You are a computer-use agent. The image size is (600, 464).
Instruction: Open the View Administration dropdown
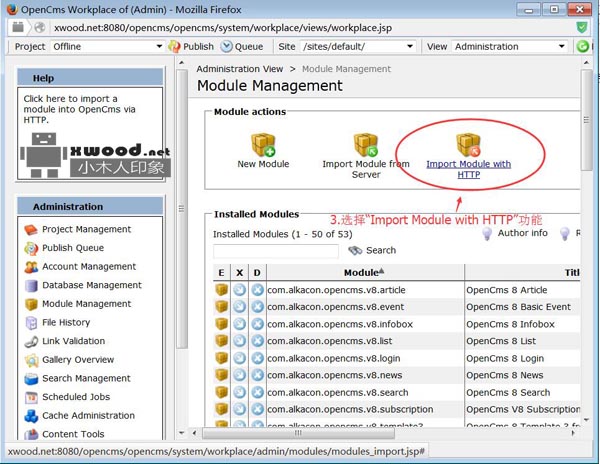(x=509, y=47)
